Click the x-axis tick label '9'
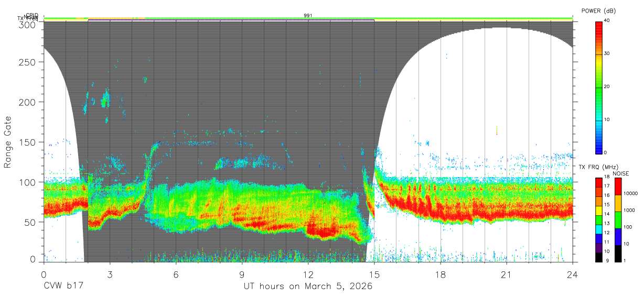 pyautogui.click(x=242, y=274)
